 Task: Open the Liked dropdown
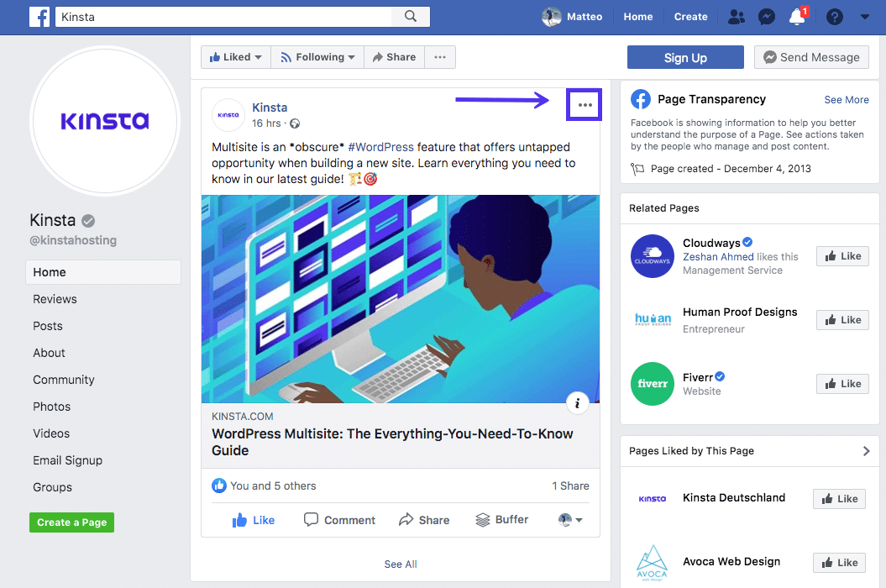click(x=235, y=56)
